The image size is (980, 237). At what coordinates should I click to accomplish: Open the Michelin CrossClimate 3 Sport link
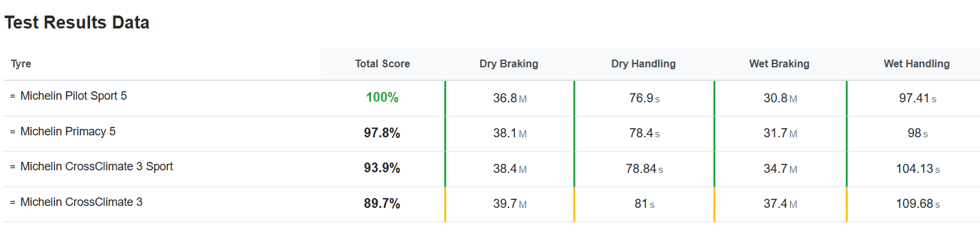(97, 166)
